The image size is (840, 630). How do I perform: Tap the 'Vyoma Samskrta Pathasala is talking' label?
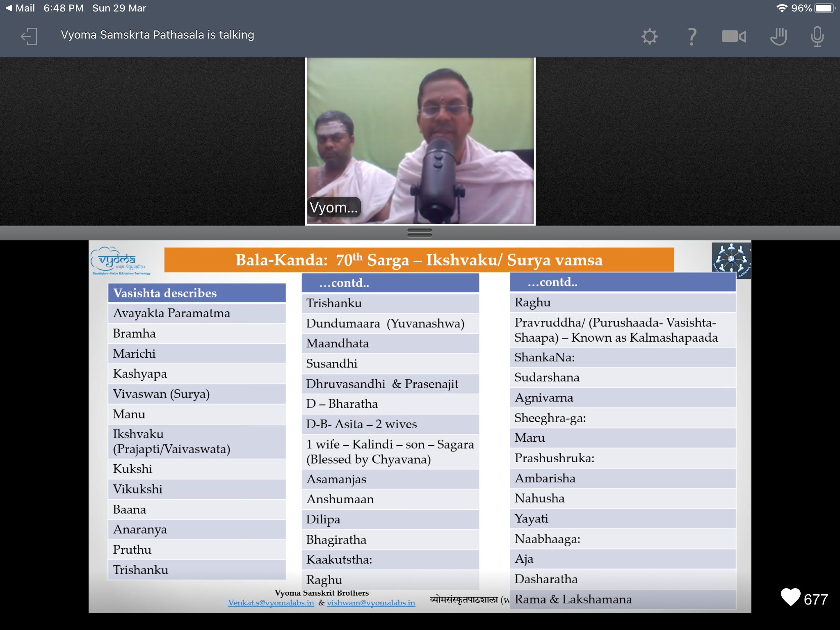coord(157,35)
